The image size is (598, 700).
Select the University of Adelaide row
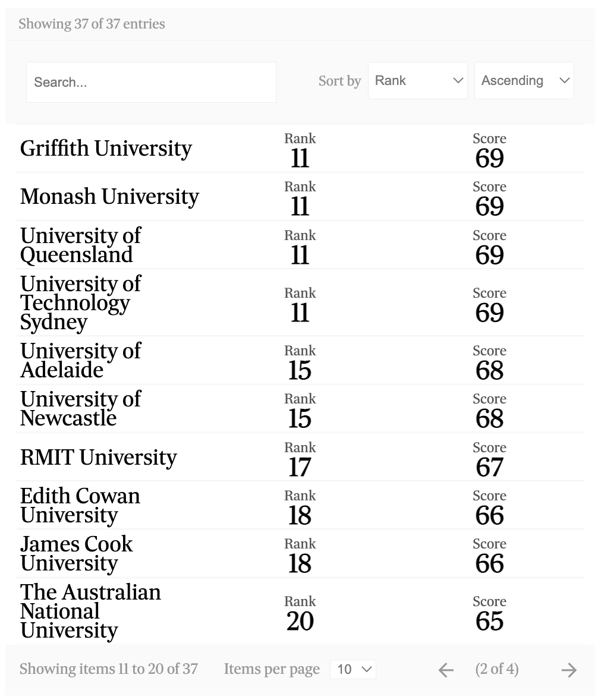[x=80, y=360]
